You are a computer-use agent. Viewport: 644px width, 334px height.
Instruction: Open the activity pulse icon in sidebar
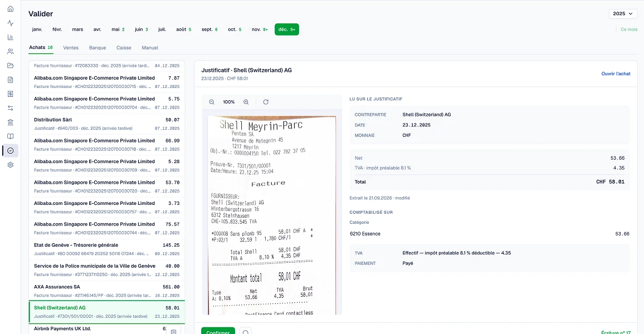click(x=11, y=23)
